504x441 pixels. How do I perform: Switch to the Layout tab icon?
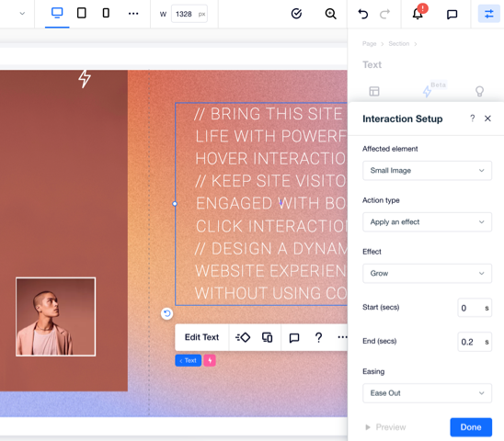(x=374, y=92)
